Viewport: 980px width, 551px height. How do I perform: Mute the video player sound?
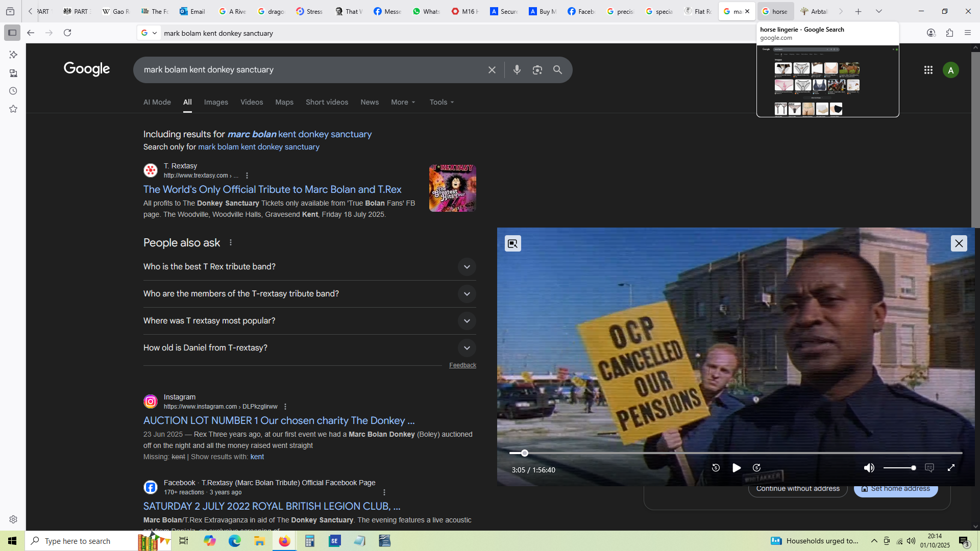coord(869,468)
